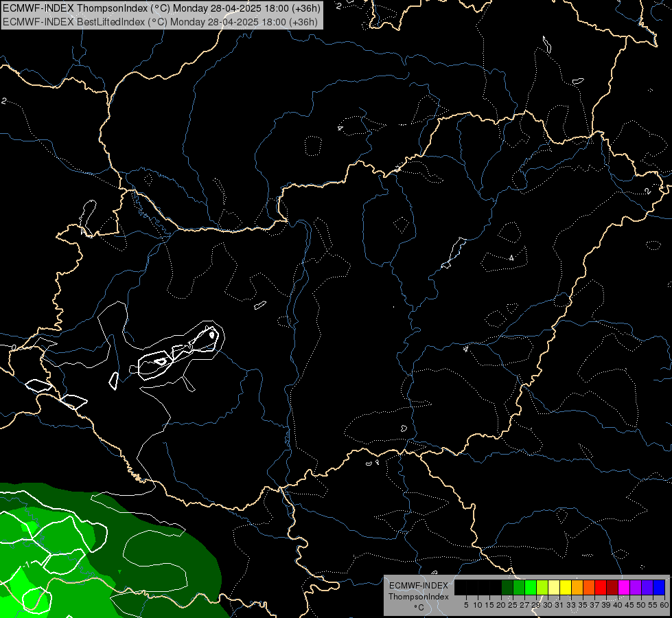Click the legend scale value 35
Image resolution: width=672 pixels, height=618 pixels.
point(583,605)
